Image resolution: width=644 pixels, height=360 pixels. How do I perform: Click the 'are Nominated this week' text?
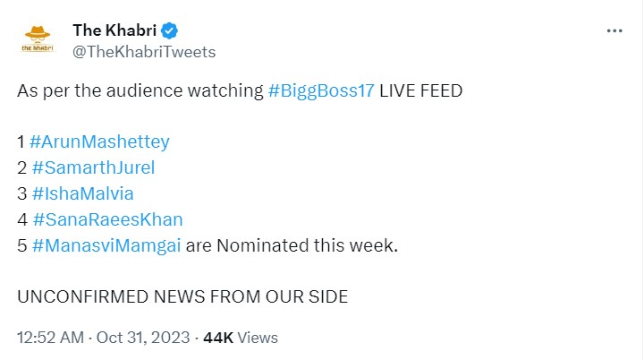tap(292, 244)
